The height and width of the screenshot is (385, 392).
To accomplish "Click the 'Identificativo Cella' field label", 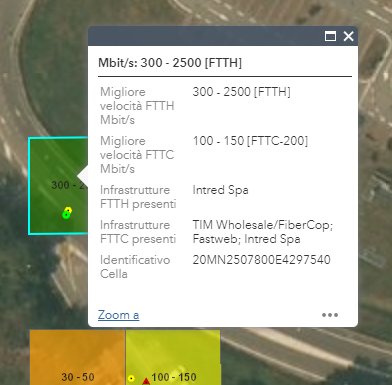I will coord(135,267).
